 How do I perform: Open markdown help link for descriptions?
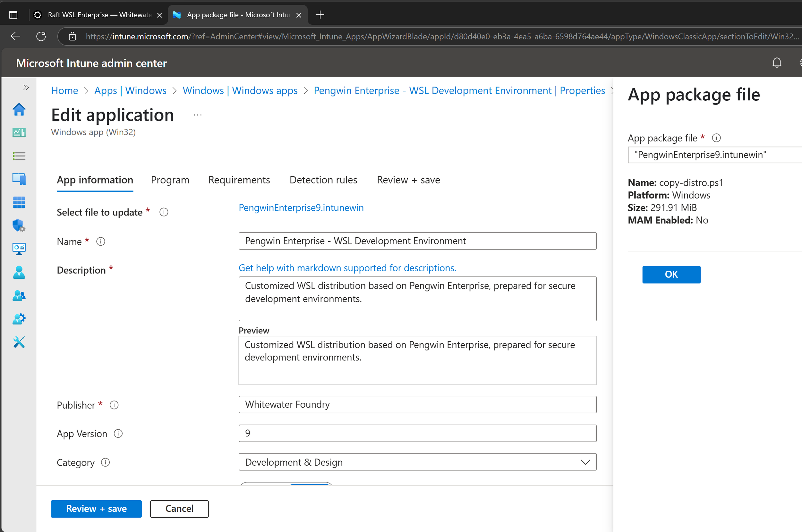point(347,268)
